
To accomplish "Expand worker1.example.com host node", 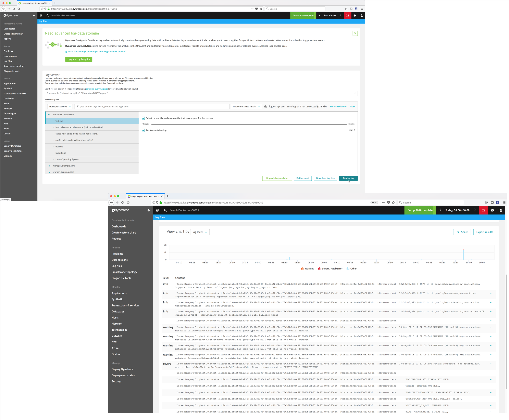I will [x=49, y=172].
